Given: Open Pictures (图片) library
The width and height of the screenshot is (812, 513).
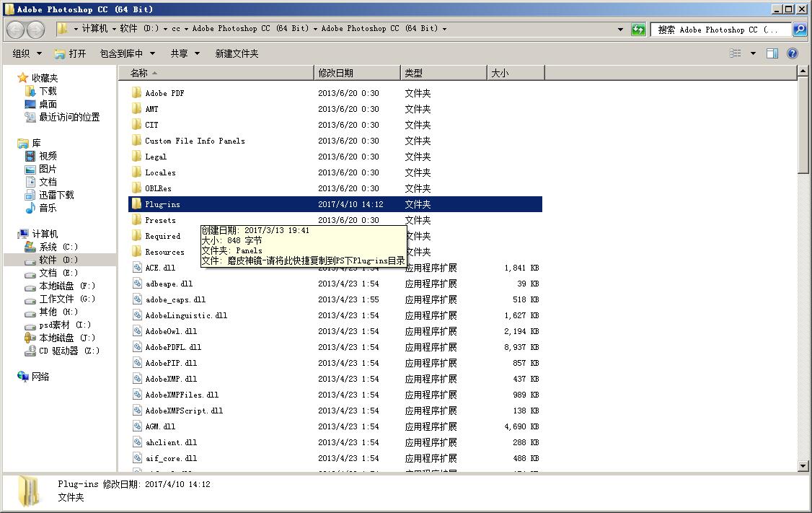Looking at the screenshot, I should coord(48,169).
